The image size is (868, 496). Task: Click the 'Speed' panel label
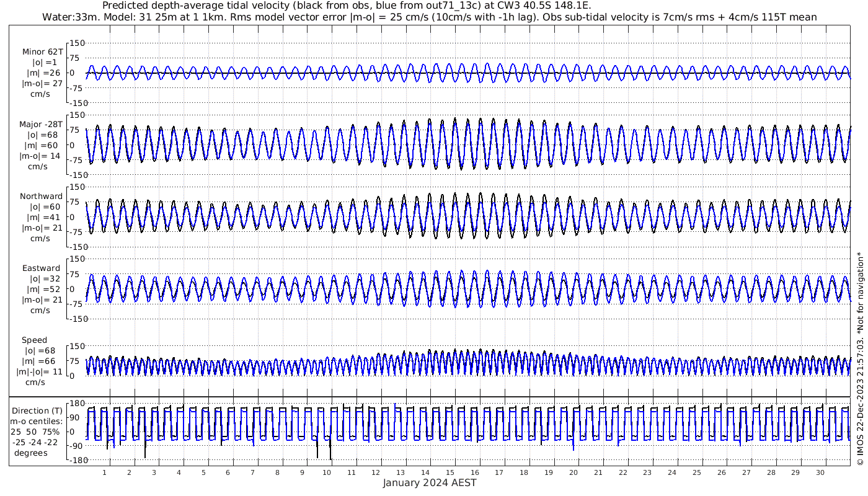[34, 340]
